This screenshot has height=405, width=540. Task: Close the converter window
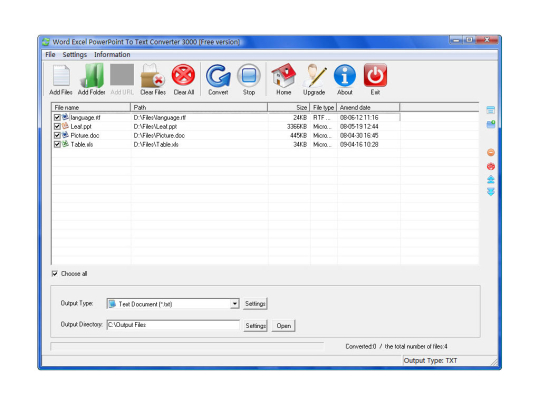click(x=487, y=40)
